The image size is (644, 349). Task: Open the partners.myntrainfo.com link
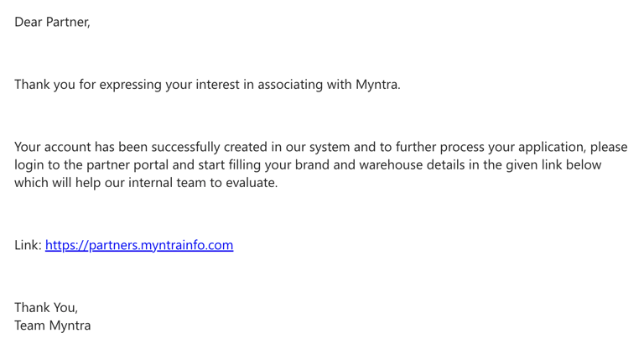click(x=139, y=245)
